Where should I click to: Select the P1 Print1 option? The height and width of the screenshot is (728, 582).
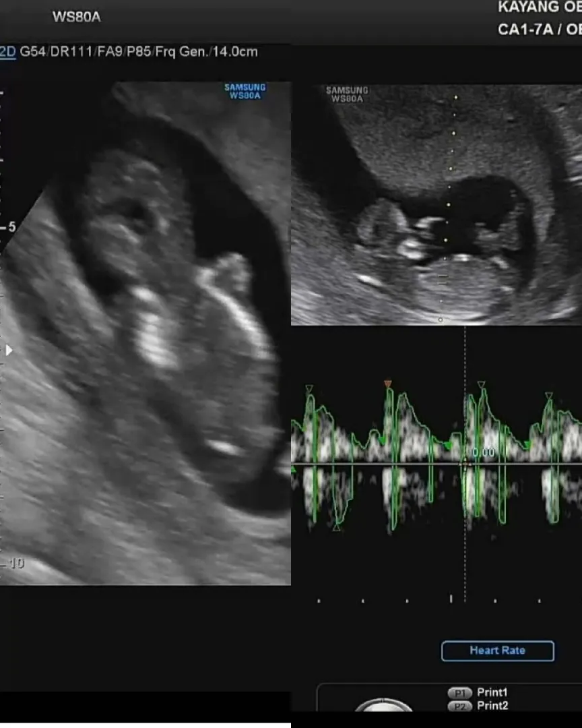click(x=478, y=693)
